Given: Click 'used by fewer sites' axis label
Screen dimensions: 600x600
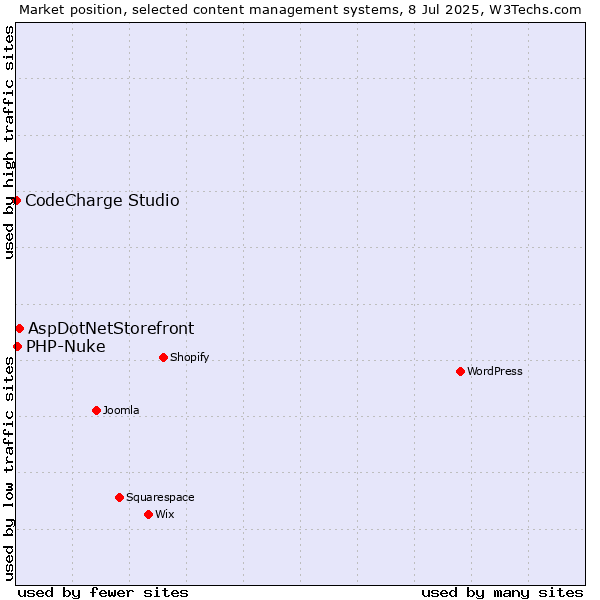Looking at the screenshot, I should tap(103, 593).
